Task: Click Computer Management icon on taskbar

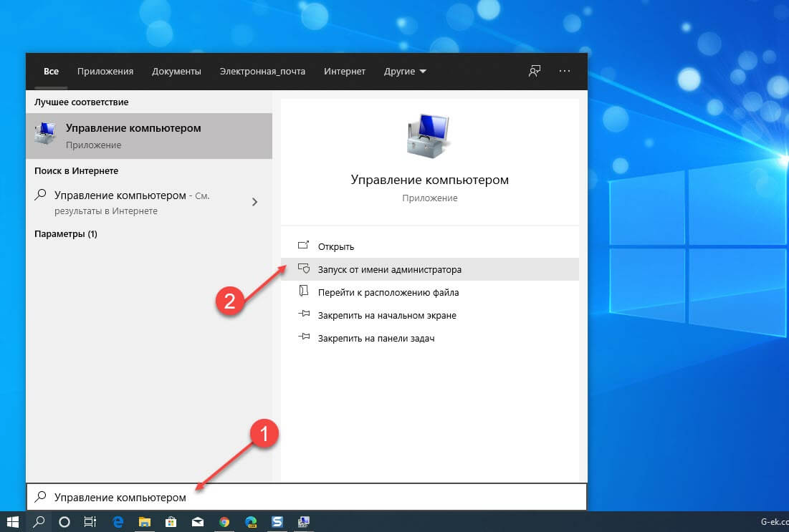Action: (303, 522)
